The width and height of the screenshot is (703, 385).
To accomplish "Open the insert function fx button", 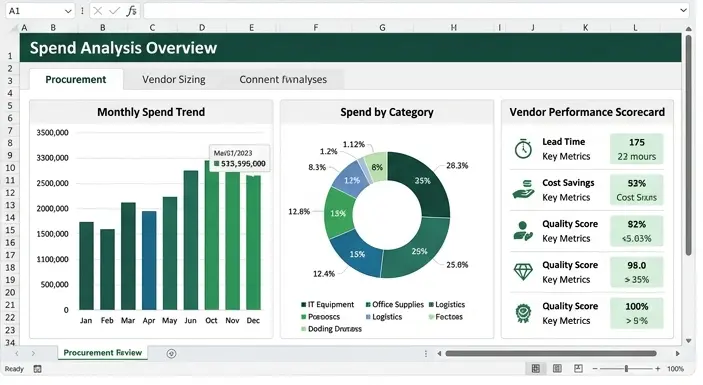I will pos(131,11).
